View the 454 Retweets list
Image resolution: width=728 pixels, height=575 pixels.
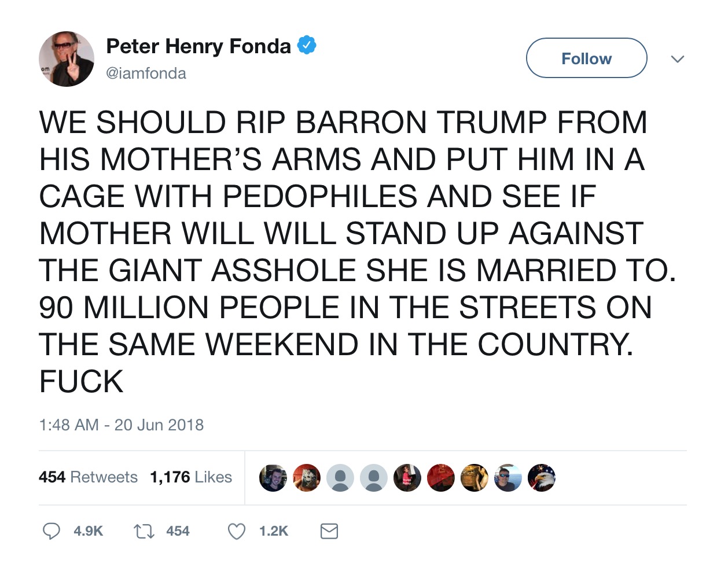[88, 477]
